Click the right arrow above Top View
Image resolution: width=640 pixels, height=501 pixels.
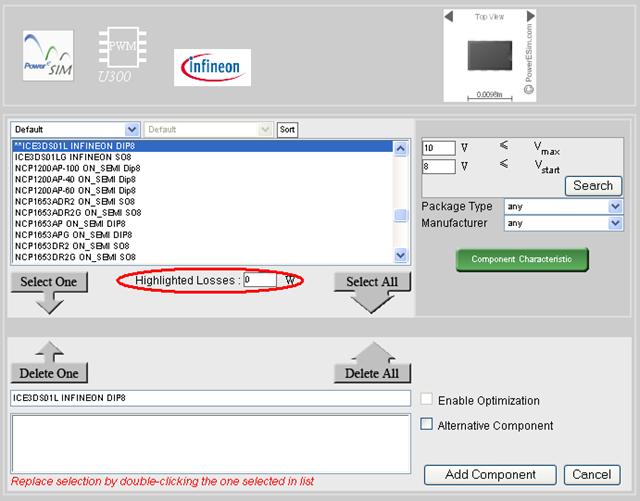coord(529,17)
